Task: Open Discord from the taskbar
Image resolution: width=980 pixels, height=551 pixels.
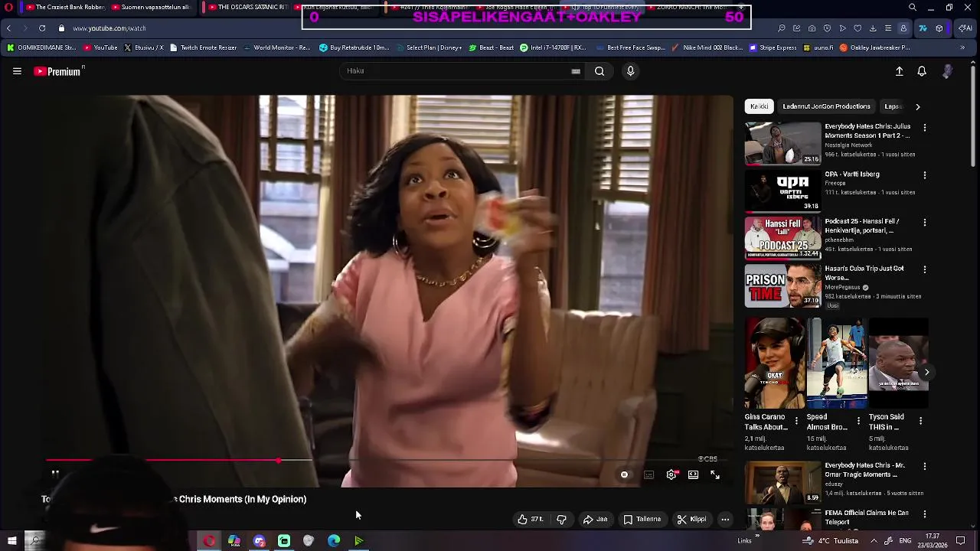Action: [259, 541]
